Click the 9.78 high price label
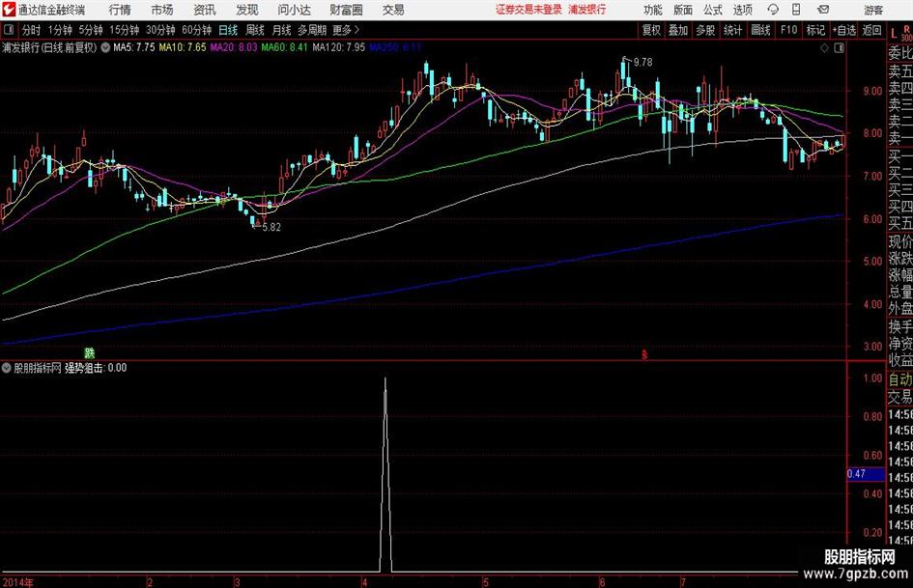The height and width of the screenshot is (588, 913). [x=642, y=63]
